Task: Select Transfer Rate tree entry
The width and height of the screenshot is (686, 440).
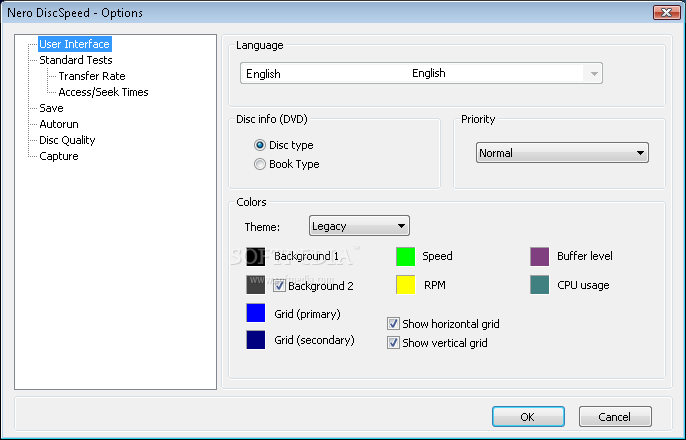Action: pyautogui.click(x=92, y=76)
